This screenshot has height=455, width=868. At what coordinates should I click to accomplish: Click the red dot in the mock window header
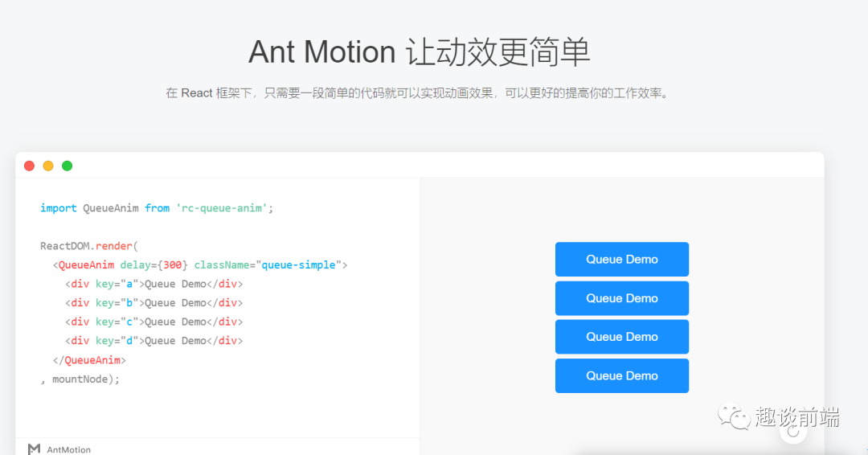[x=30, y=166]
